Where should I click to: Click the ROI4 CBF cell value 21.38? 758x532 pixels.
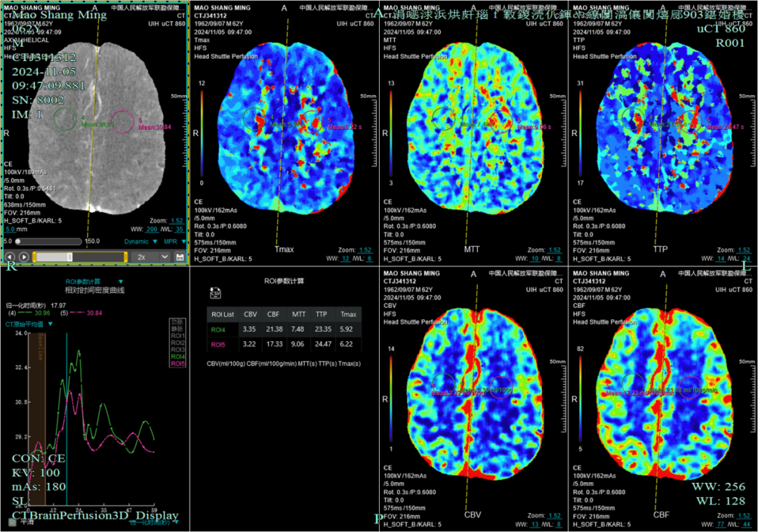(x=274, y=330)
